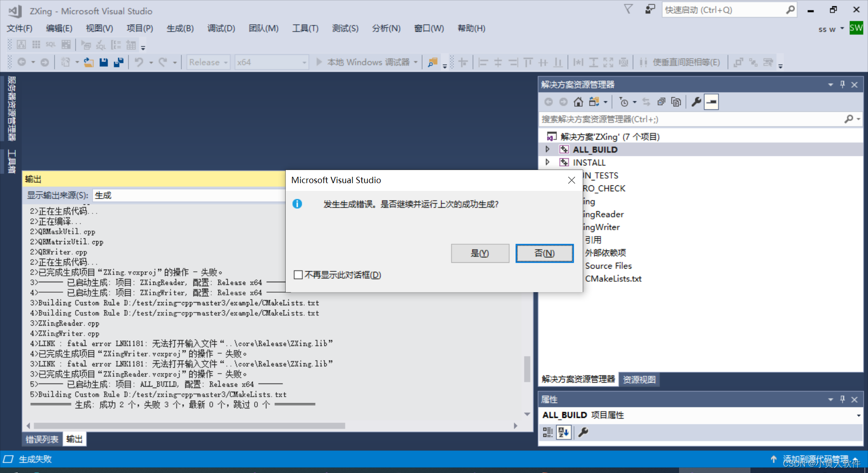Open the x64 platform dropdown

(272, 62)
